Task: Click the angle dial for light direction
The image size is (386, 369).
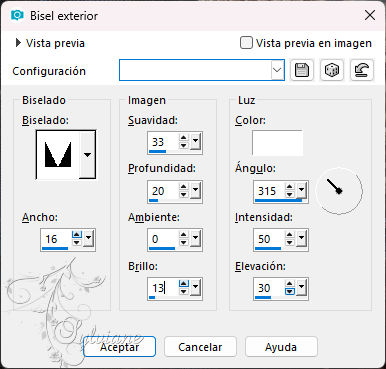Action: click(339, 191)
